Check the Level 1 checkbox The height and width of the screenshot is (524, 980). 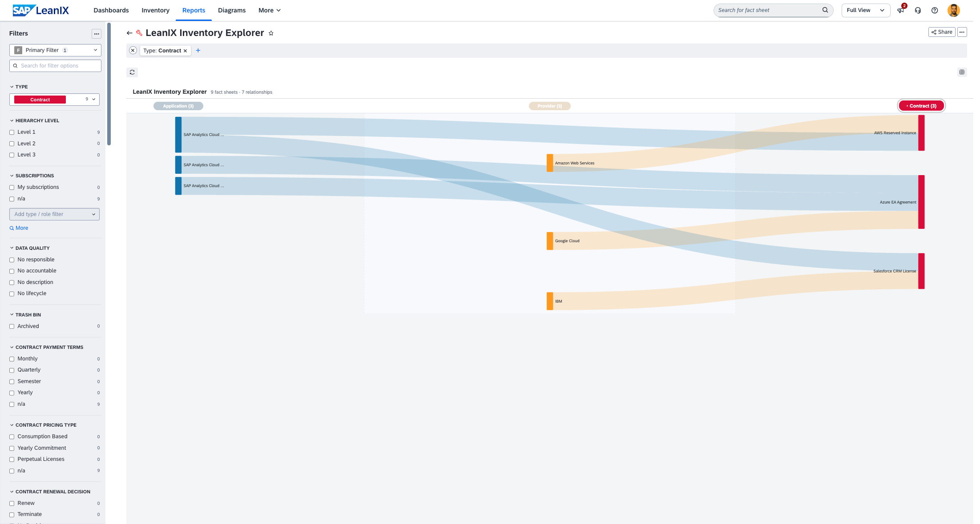coord(12,132)
